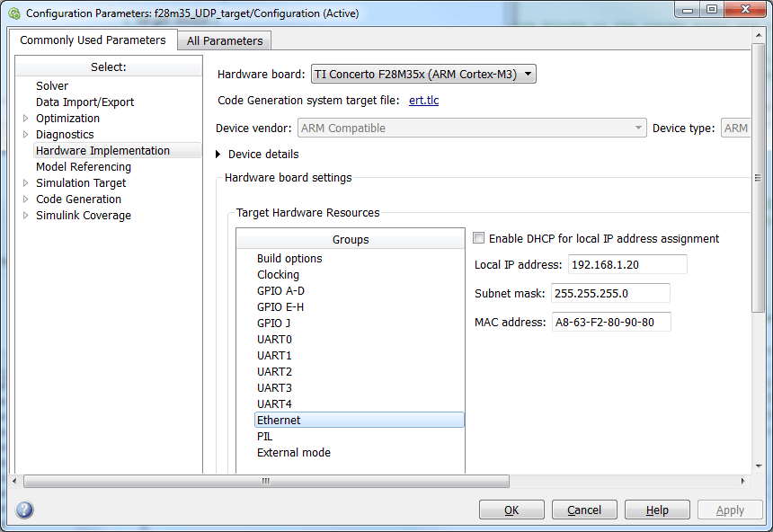Click the blue Help question mark icon
Screen dimensions: 773x532
coord(24,510)
